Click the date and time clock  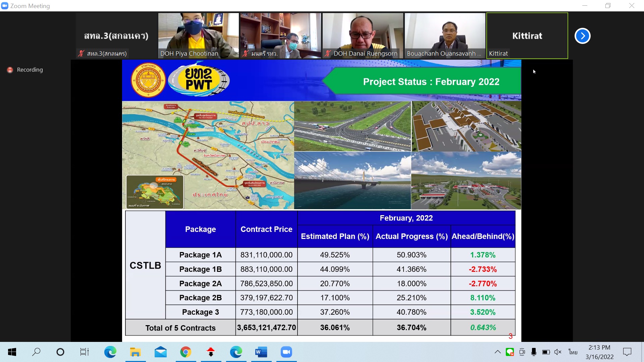[599, 352]
